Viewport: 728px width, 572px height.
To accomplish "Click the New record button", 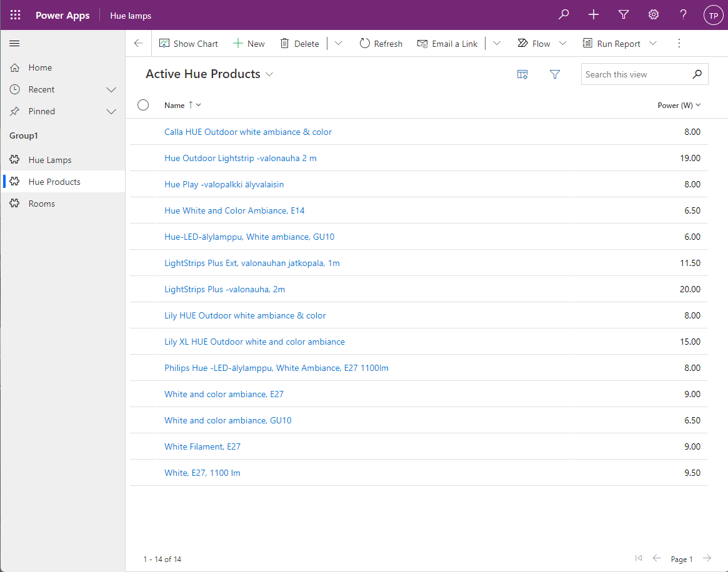I will 249,44.
